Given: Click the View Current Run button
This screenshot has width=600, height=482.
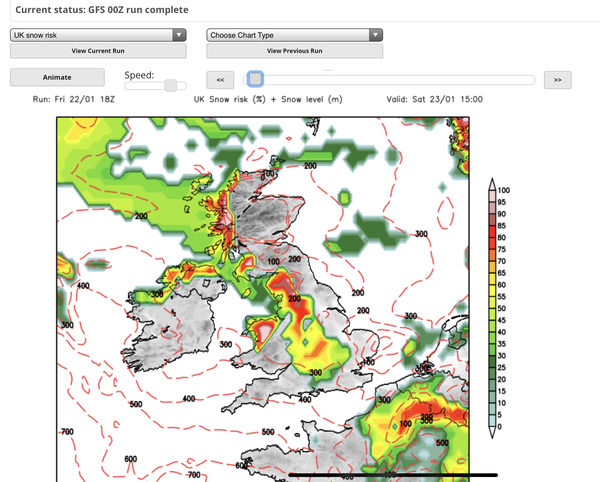Looking at the screenshot, I should point(98,50).
